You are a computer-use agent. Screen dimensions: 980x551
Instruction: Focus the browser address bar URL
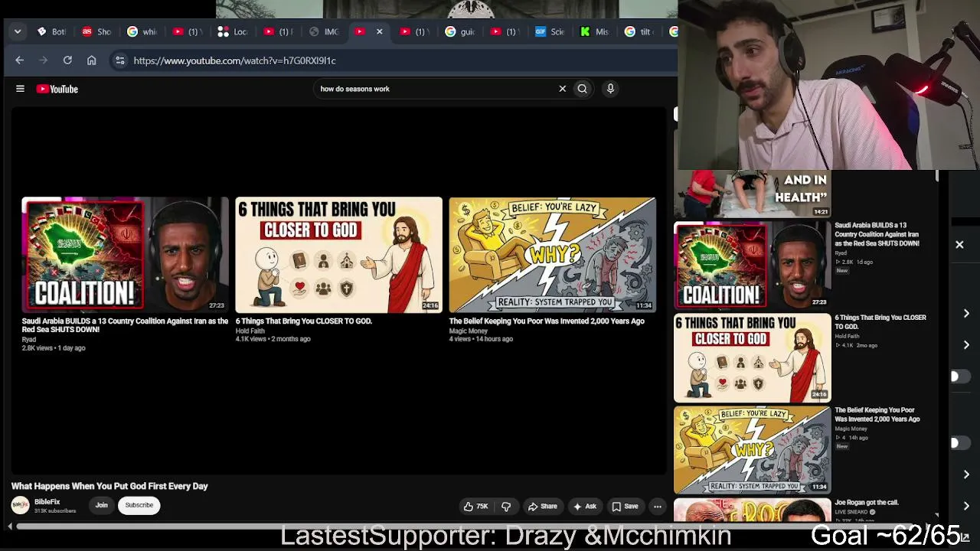click(x=234, y=60)
